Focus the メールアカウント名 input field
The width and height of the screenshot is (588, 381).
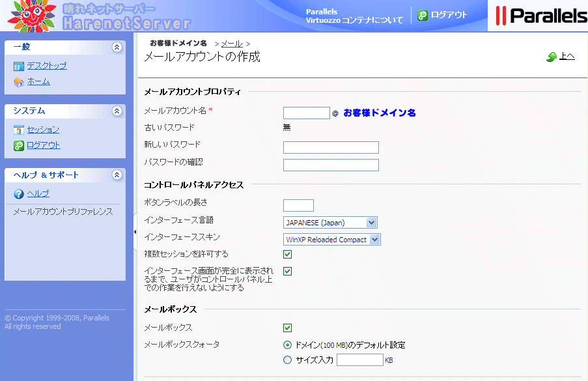point(307,113)
